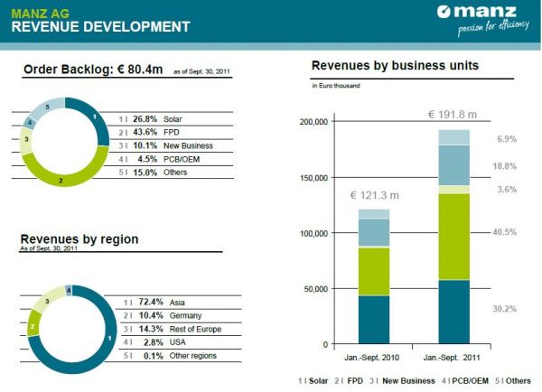
Task: Click the Revenues by business units heading
Action: click(x=395, y=66)
